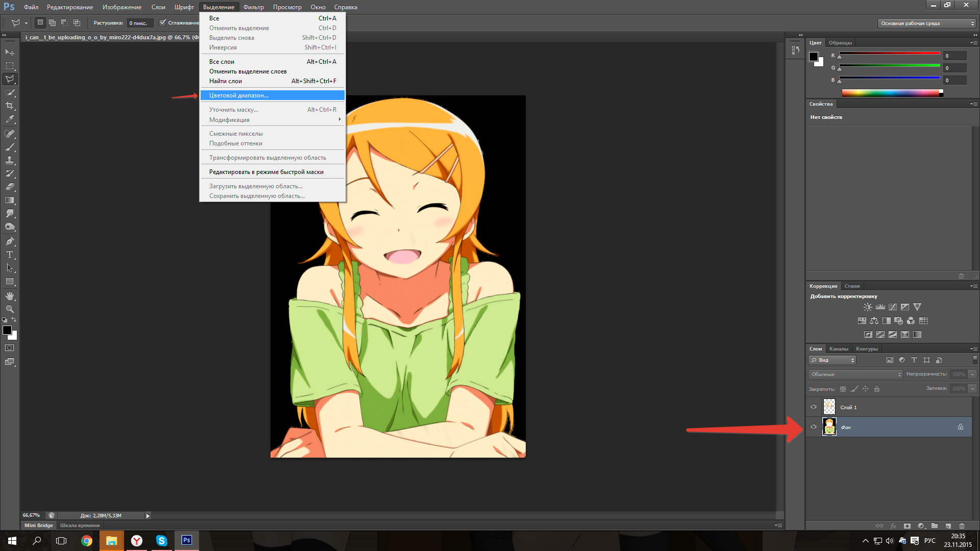980x551 pixels.
Task: Select the Zoom tool in toolbar
Action: (10, 309)
